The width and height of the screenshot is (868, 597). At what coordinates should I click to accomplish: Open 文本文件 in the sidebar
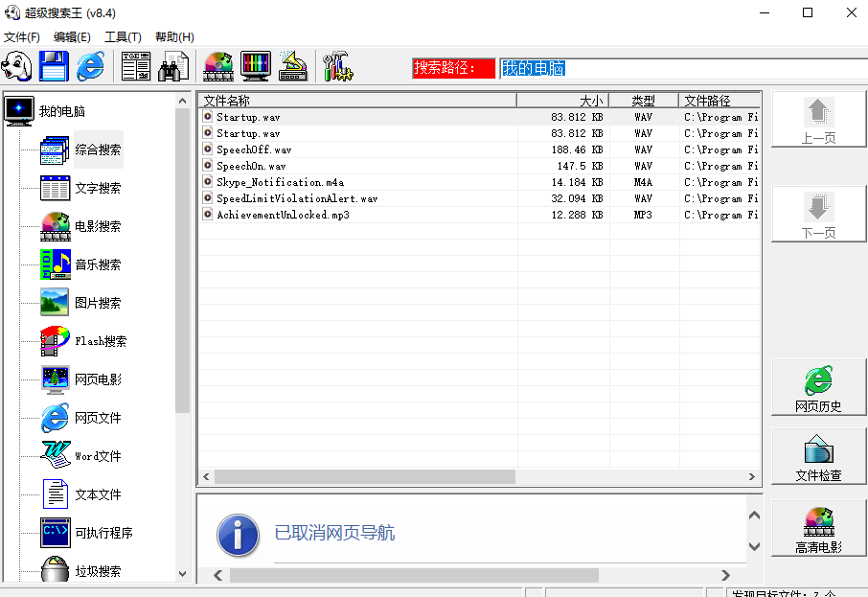click(x=98, y=494)
